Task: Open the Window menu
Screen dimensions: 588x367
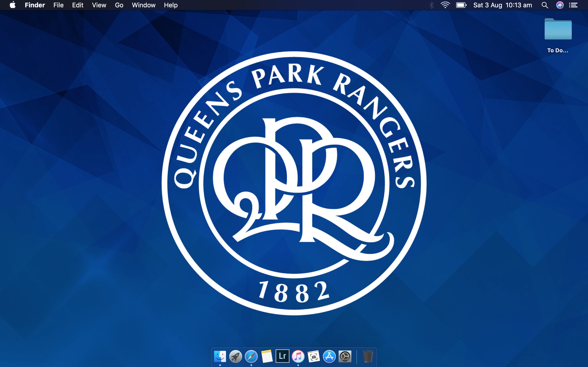Action: 143,5
